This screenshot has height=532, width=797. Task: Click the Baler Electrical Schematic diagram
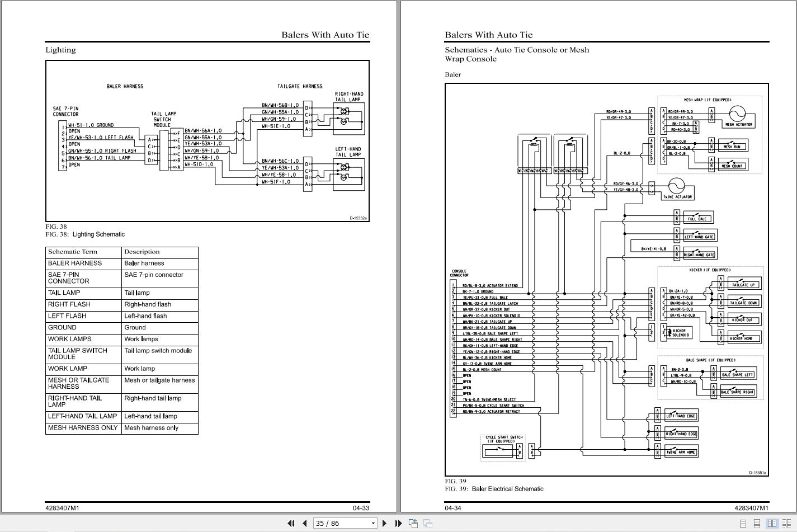(x=607, y=280)
